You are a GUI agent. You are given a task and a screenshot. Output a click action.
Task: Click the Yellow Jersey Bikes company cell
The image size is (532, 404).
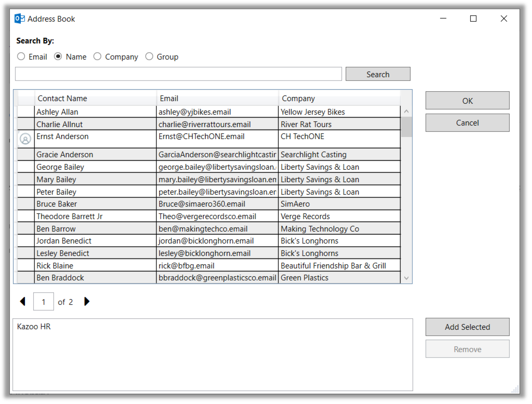point(339,112)
